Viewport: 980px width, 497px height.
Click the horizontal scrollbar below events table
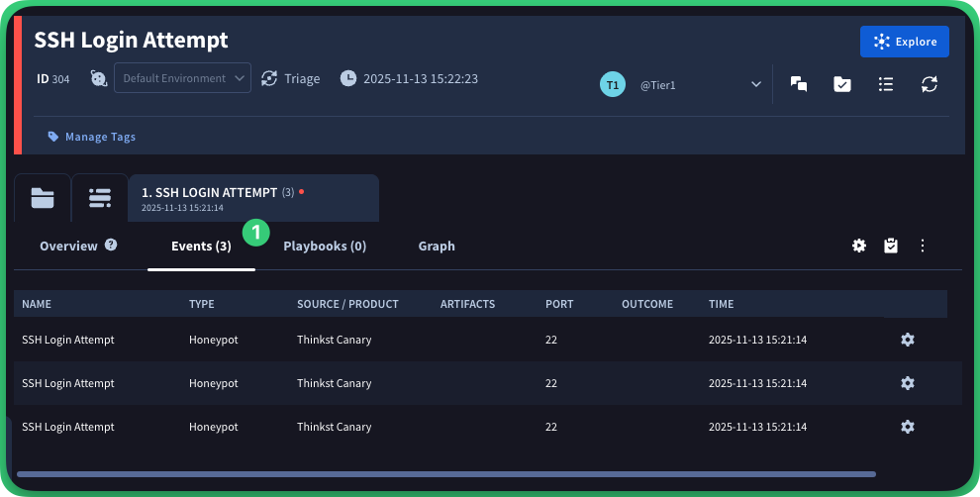pos(445,474)
